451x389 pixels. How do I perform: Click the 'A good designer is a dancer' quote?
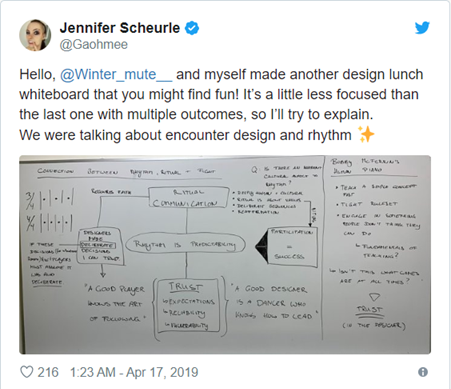(275, 302)
